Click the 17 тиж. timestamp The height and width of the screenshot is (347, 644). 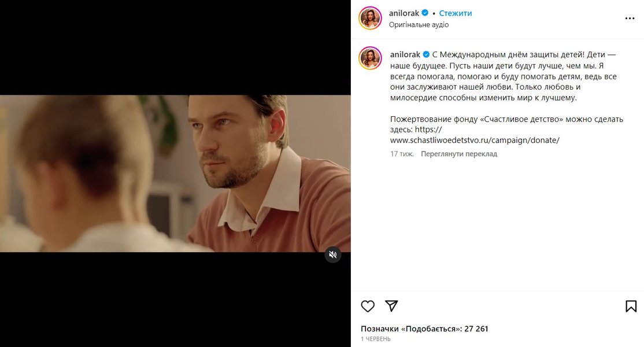click(x=402, y=154)
